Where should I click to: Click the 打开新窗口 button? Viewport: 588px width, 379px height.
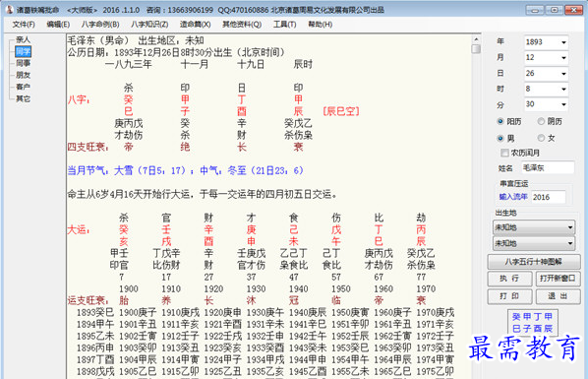(x=558, y=279)
